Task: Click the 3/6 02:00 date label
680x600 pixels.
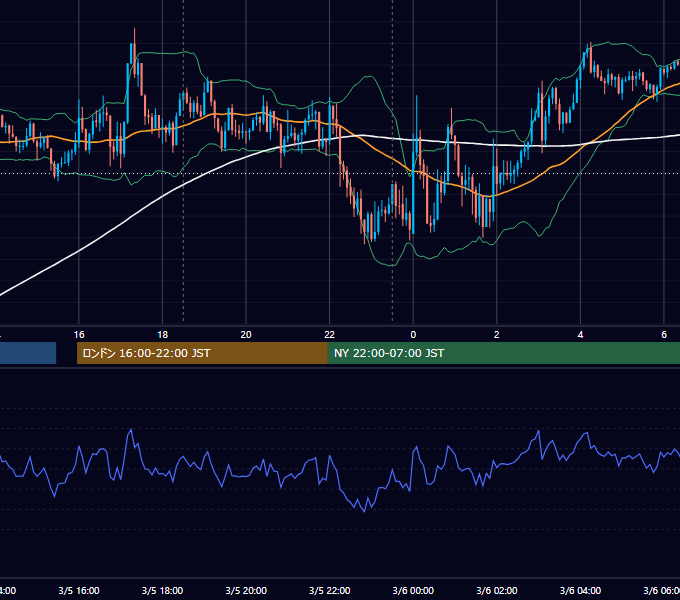Action: click(x=497, y=590)
